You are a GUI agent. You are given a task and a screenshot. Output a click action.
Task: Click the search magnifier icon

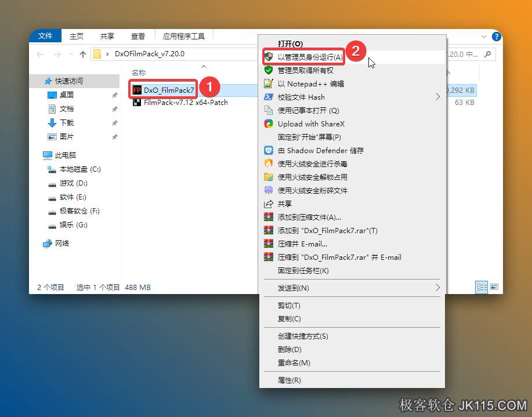coord(487,54)
